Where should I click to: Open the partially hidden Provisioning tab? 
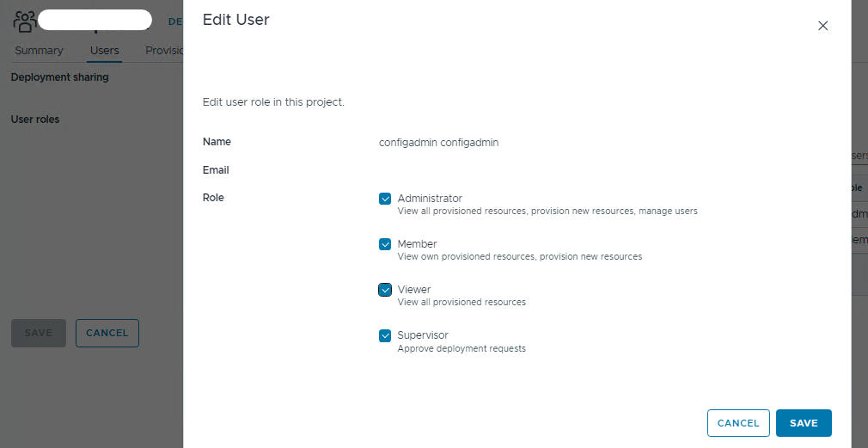point(164,51)
